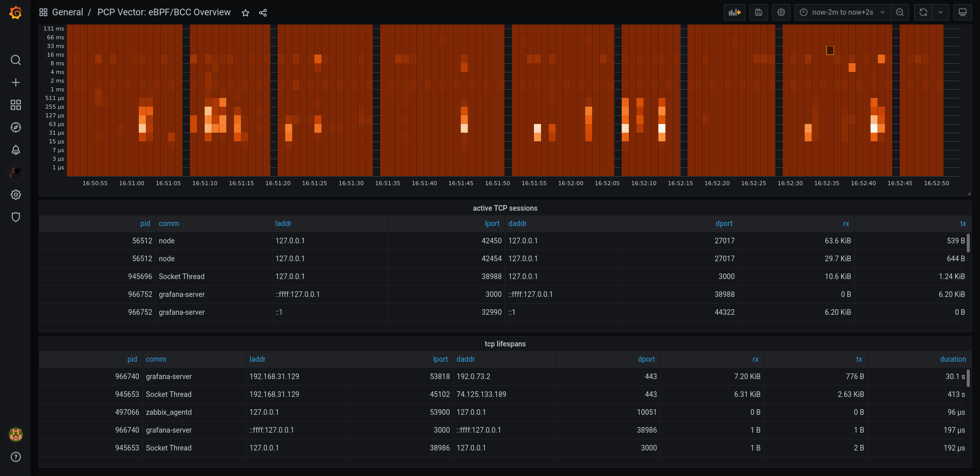Toggle the cycle view mode monitor icon
This screenshot has width=980, height=476.
coord(962,12)
